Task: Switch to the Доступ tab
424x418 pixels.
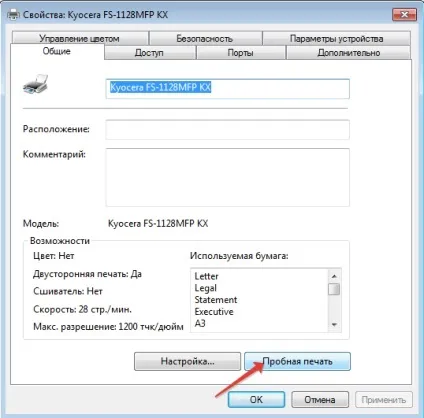Action: tap(150, 53)
